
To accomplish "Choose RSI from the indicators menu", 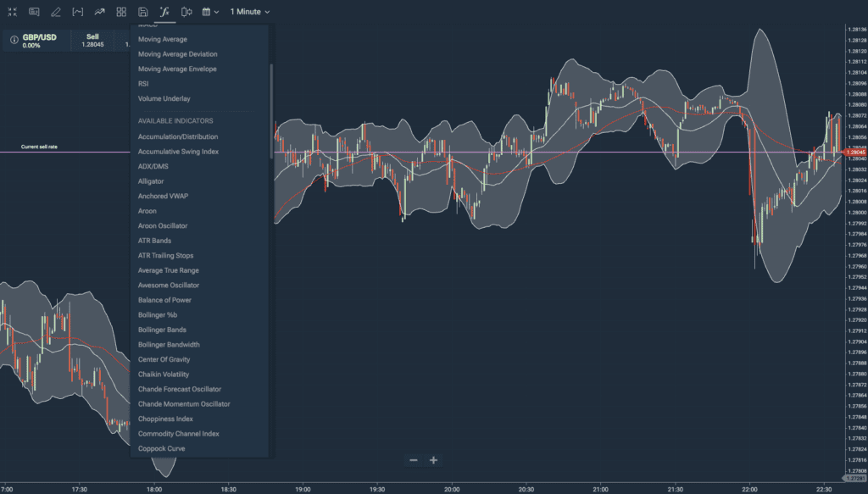I will (x=143, y=84).
